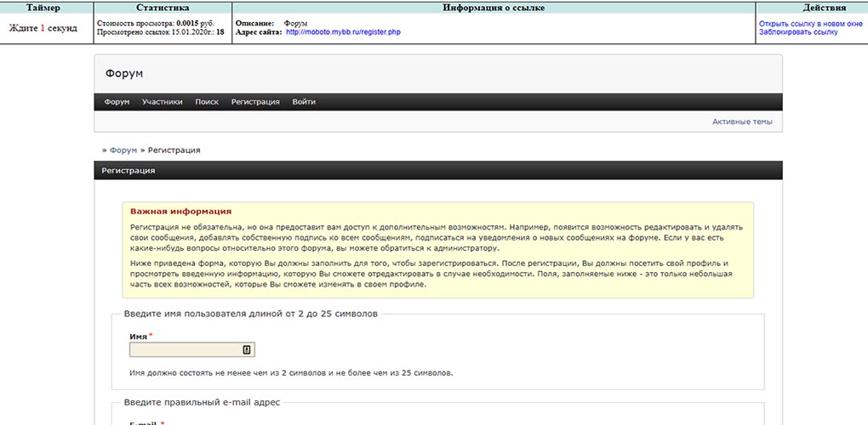Click the Регистрация section header bar
The width and height of the screenshot is (868, 425).
(438, 171)
